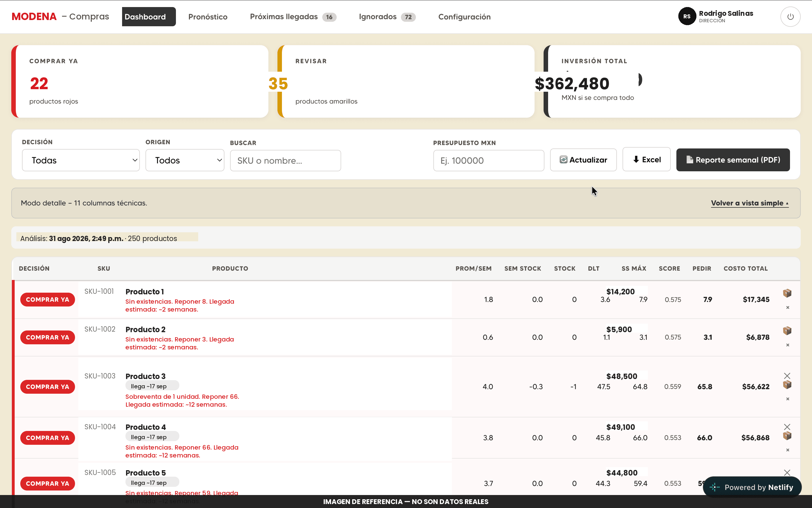Click the SKU-1004 cell
812x508 pixels.
[x=100, y=427]
